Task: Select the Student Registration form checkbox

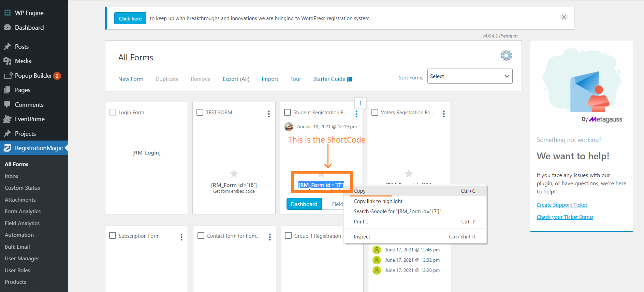Action: 288,112
